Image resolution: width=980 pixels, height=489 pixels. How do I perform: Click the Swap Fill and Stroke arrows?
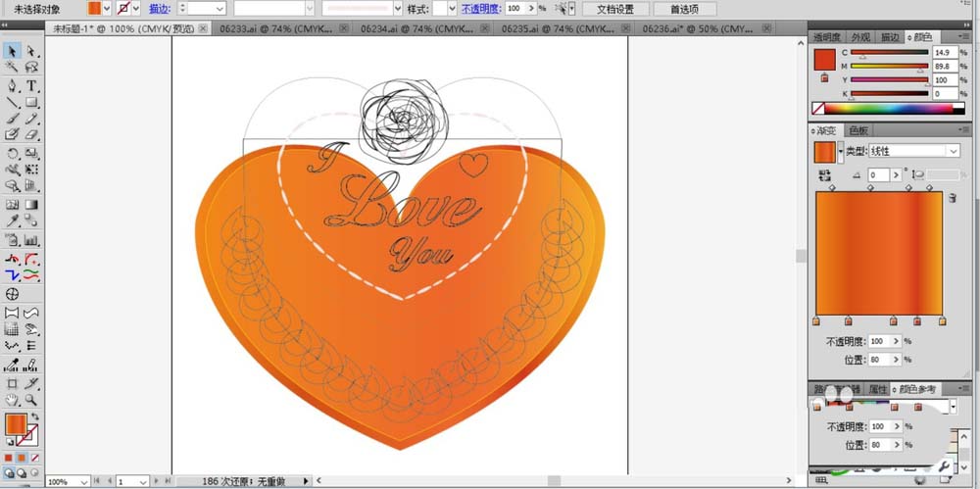[x=35, y=416]
